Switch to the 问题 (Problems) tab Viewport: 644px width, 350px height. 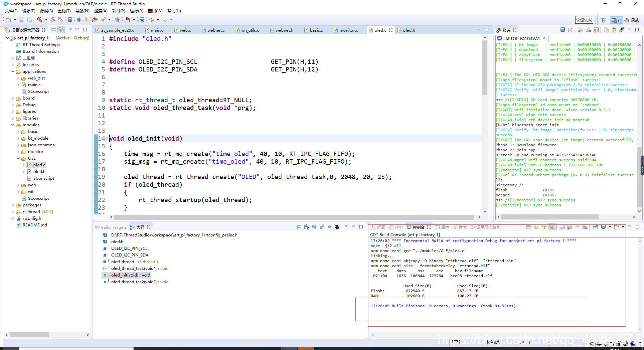(378, 227)
